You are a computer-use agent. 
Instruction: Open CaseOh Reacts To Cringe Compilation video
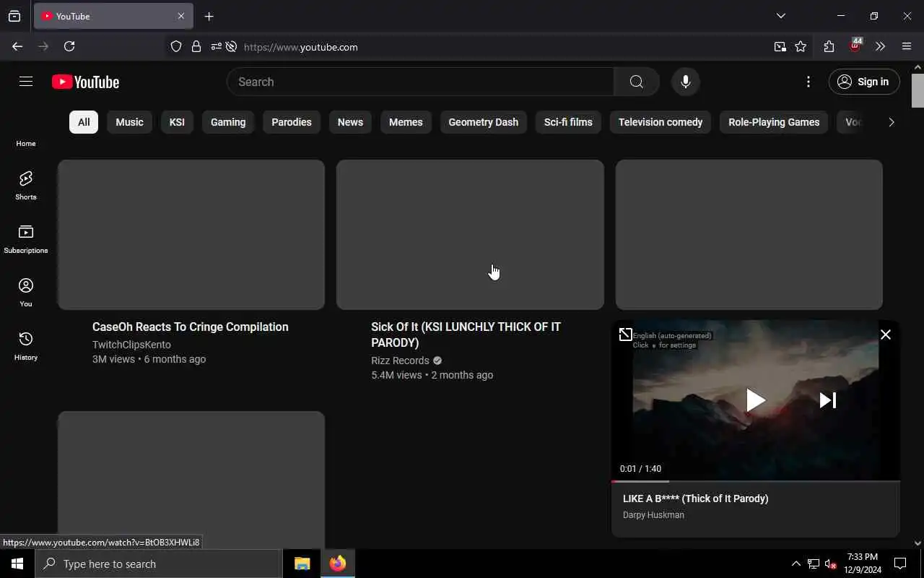[191, 327]
